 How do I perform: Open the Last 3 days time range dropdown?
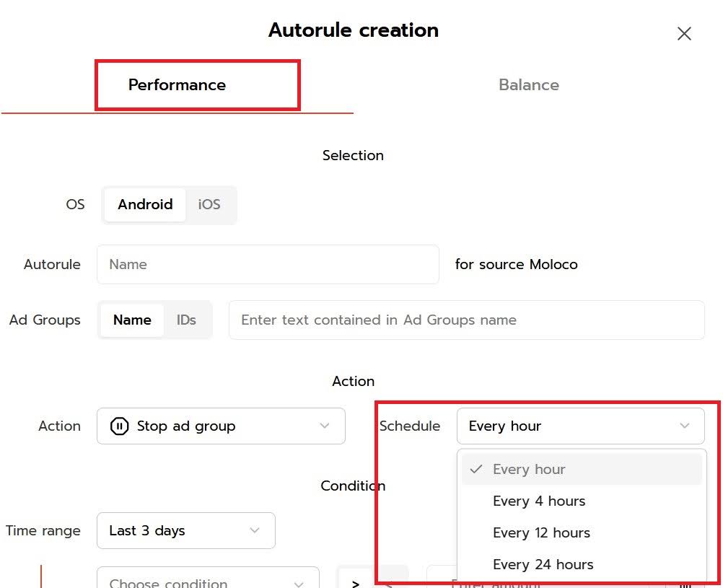pos(185,530)
